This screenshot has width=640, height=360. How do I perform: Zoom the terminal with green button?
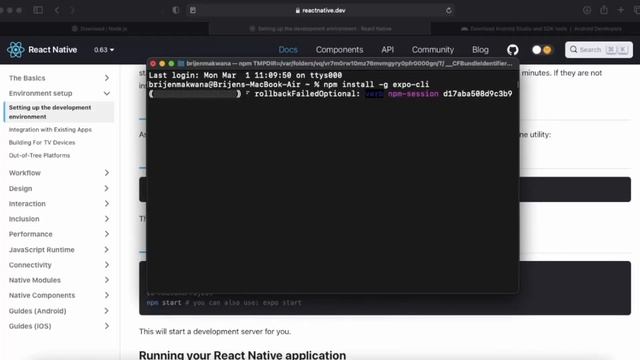[171, 64]
